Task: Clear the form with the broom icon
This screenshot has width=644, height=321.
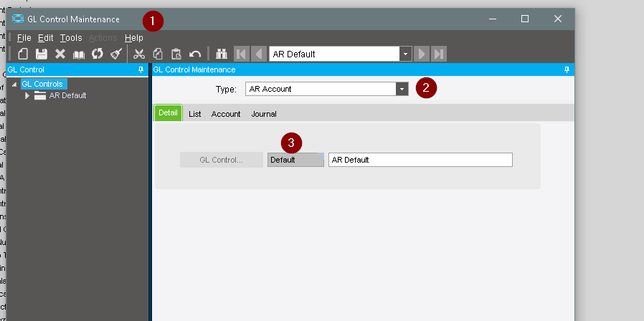Action: pos(116,54)
